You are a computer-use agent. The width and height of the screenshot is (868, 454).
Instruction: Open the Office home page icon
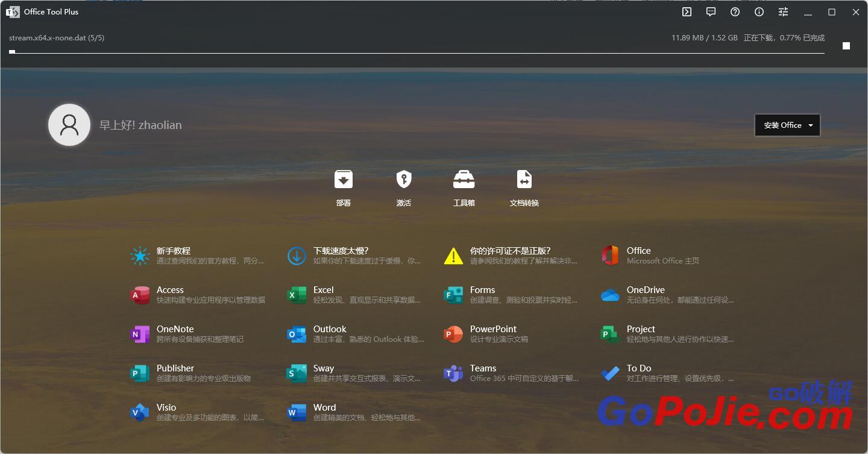610,256
